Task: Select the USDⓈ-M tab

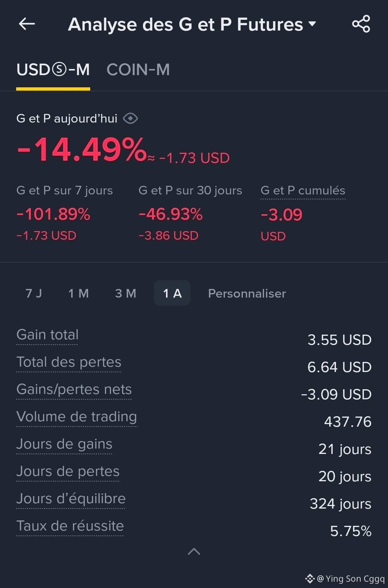Action: [53, 70]
